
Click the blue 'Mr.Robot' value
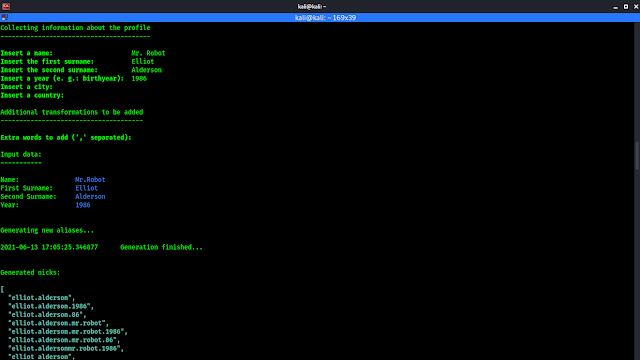click(x=90, y=180)
